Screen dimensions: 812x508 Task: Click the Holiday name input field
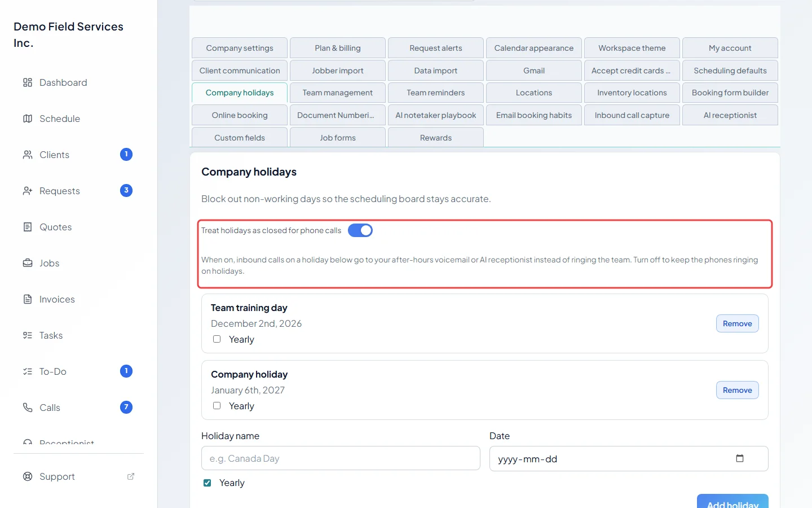[341, 458]
